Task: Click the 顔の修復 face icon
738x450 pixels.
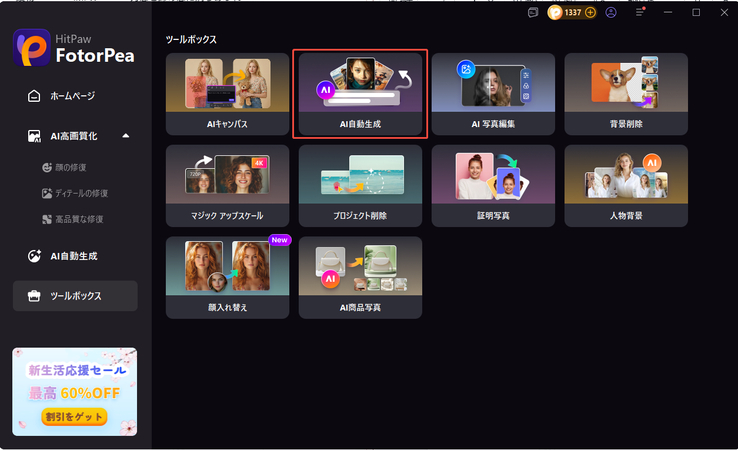Action: pos(47,167)
